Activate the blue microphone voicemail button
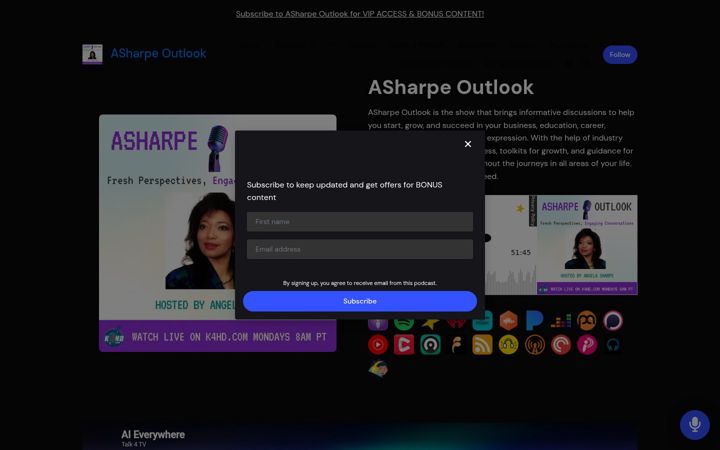Screen dimensions: 720x450 pos(694,425)
